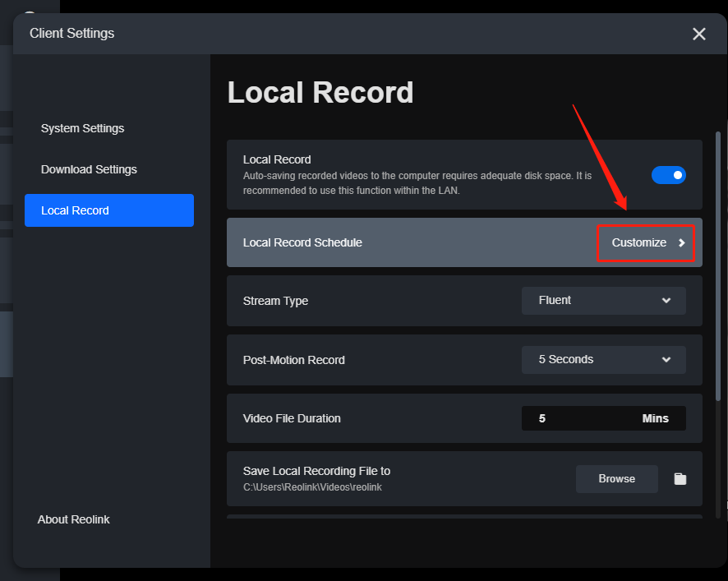The image size is (728, 581).
Task: Click the Video File Duration label
Action: [292, 418]
